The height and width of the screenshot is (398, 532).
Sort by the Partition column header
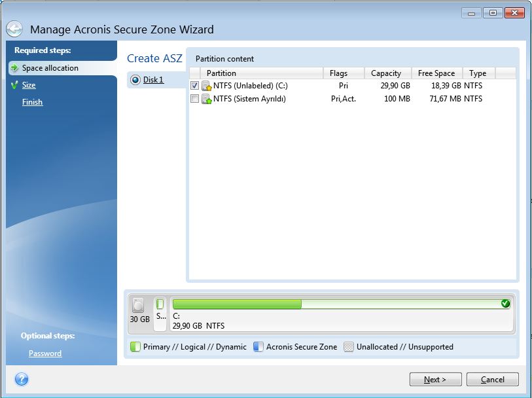[x=261, y=73]
